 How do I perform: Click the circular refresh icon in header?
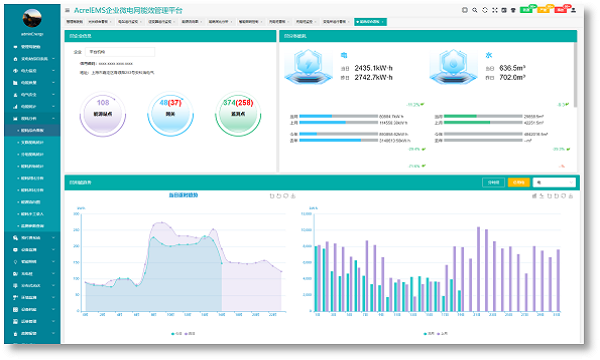(485, 10)
